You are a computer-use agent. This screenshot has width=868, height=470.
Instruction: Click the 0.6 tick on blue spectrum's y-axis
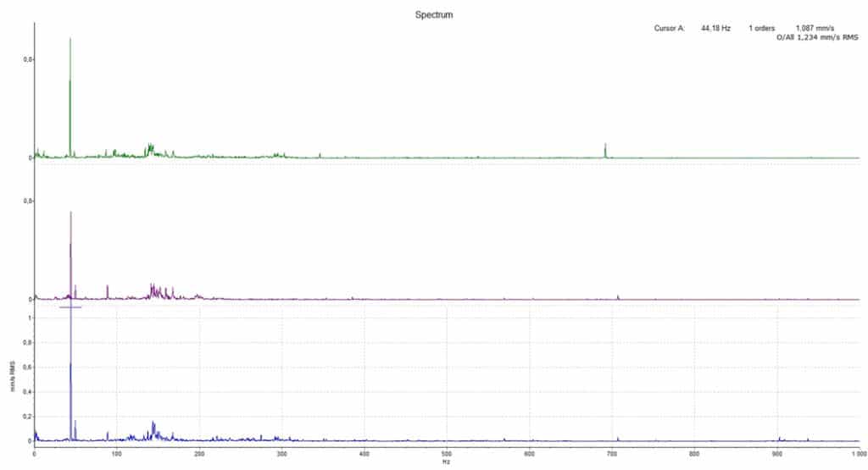pos(28,367)
